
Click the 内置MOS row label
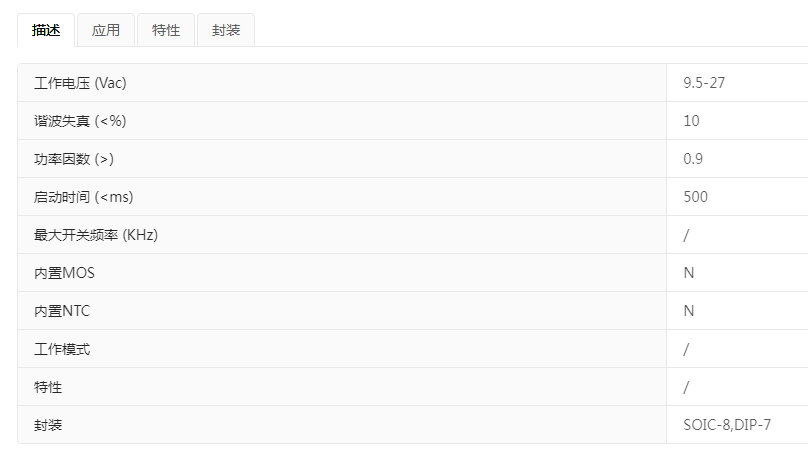point(64,273)
